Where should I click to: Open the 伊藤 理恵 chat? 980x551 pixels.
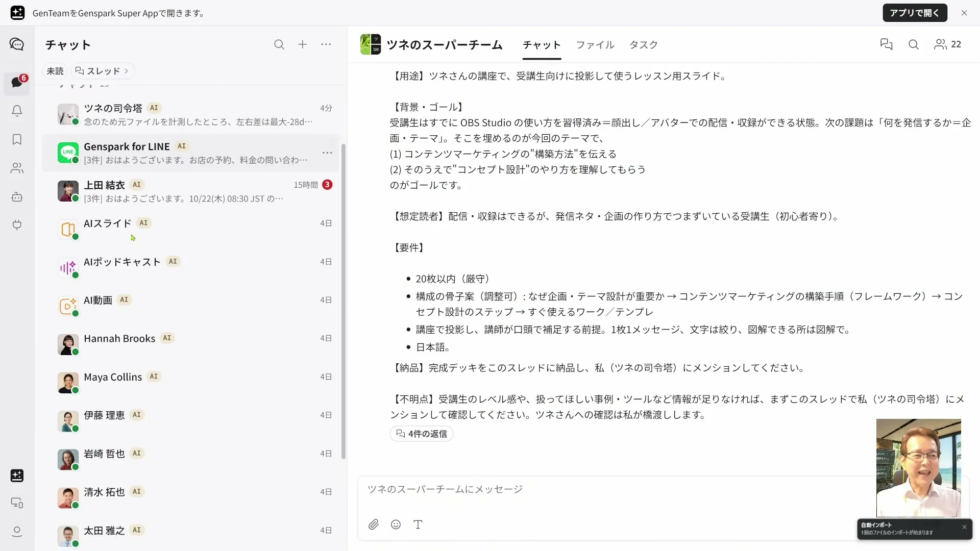click(x=191, y=421)
